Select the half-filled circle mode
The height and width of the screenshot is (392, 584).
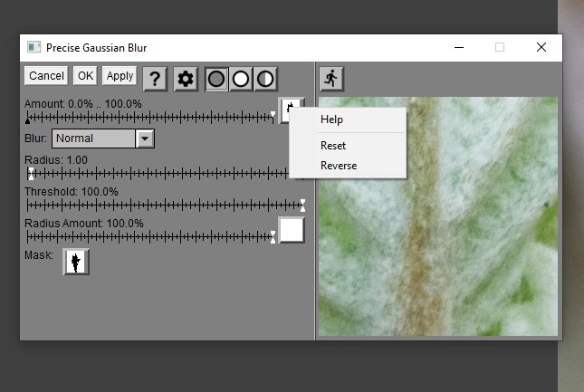coord(264,79)
